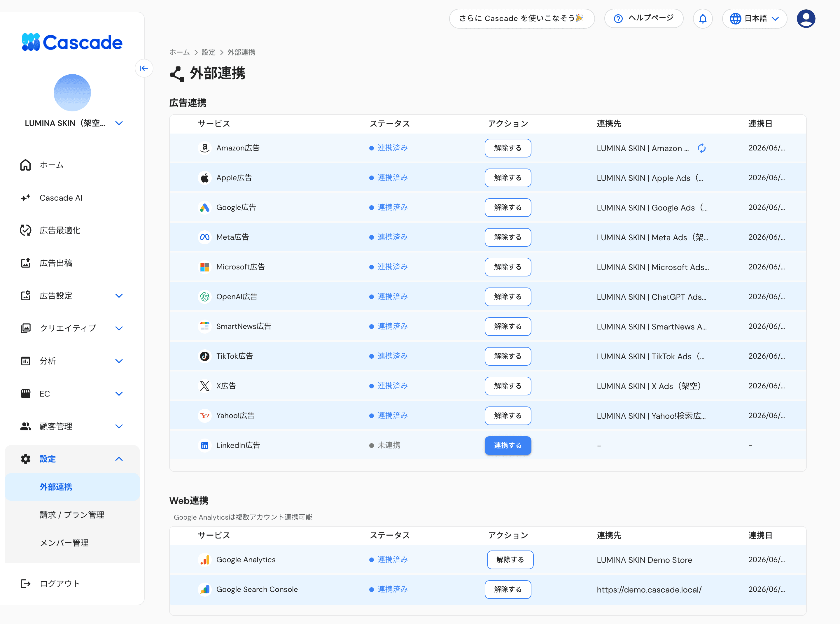Open Cascade AI from sidebar
840x624 pixels.
coord(72,198)
